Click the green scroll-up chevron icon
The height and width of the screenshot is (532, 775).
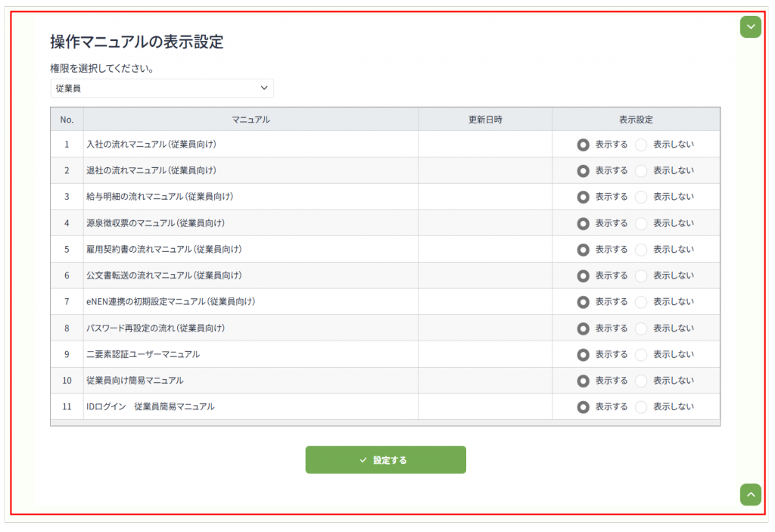(x=750, y=494)
